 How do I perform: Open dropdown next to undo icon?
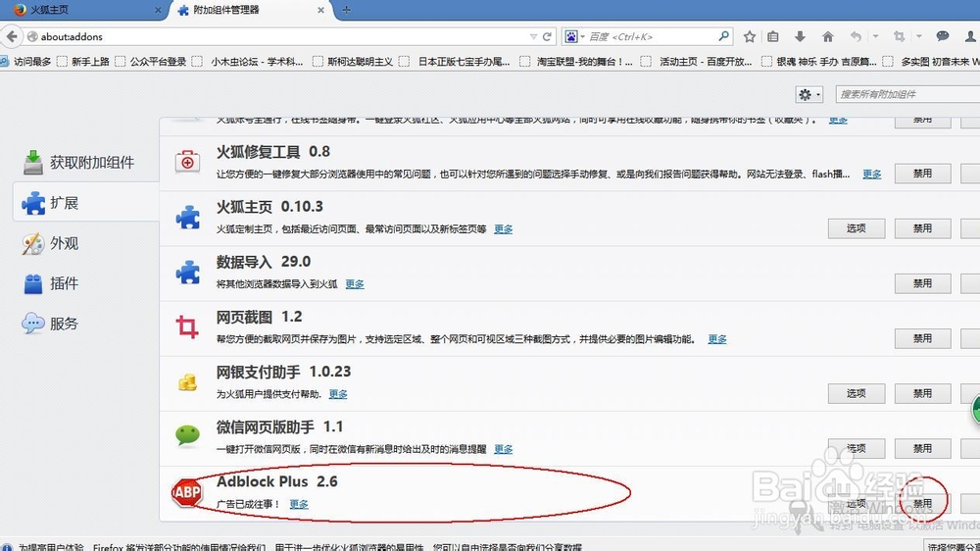point(875,36)
